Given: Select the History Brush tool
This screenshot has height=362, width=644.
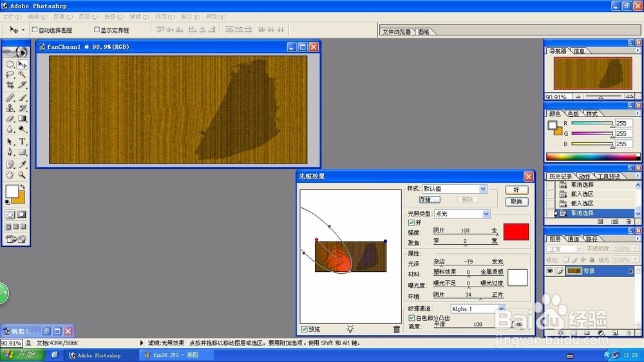Looking at the screenshot, I should click(22, 108).
